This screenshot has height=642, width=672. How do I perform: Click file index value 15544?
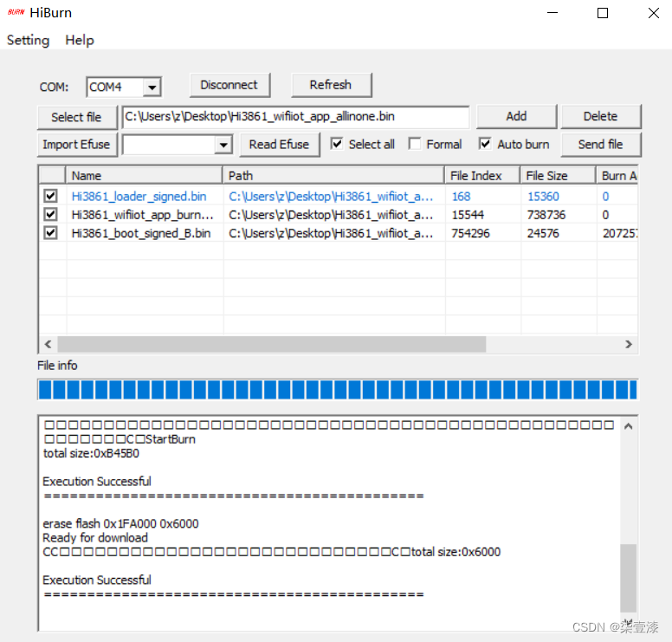point(468,215)
